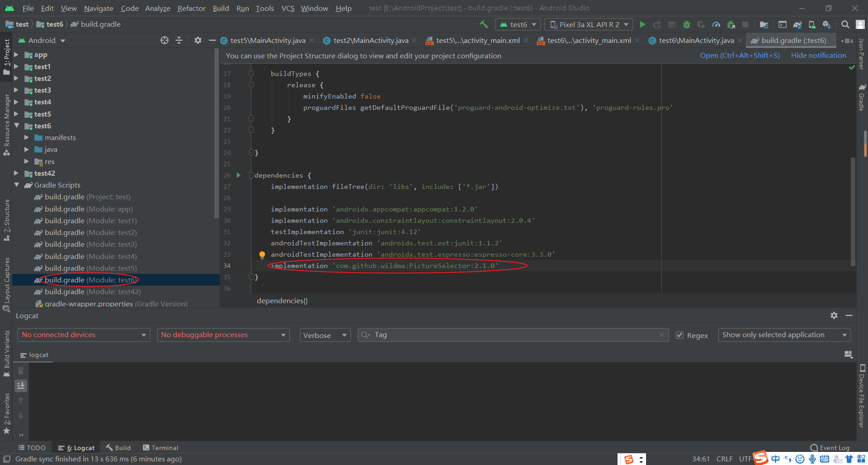Run the test6 app with the green play icon

642,24
